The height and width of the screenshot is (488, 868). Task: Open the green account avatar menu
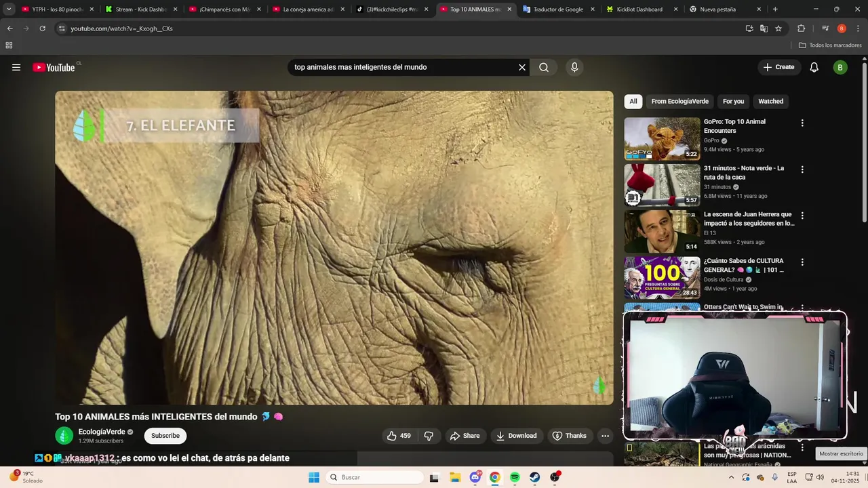click(x=840, y=67)
